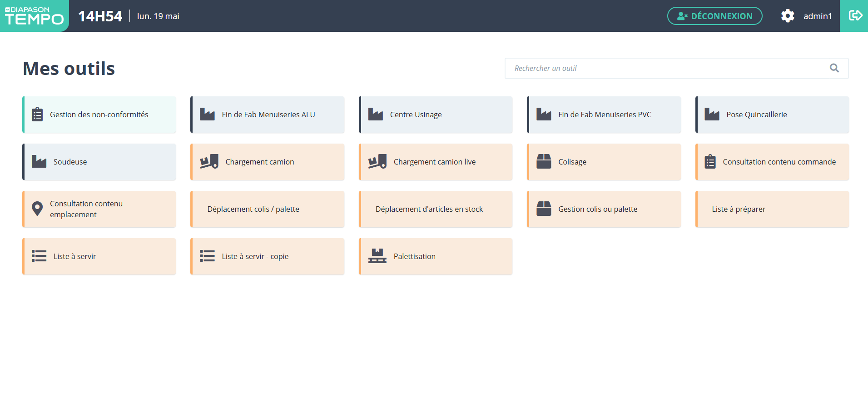Click the settings gear icon
The height and width of the screenshot is (419, 868).
(787, 16)
